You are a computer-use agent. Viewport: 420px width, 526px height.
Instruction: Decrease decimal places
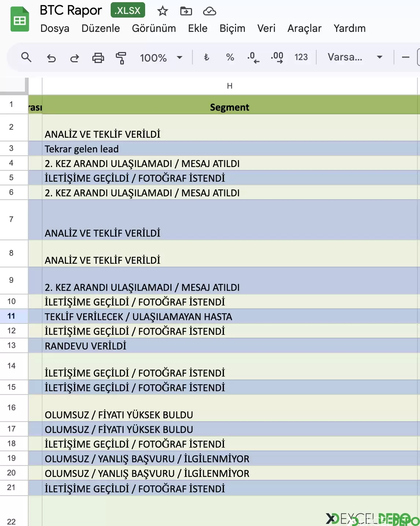[253, 57]
